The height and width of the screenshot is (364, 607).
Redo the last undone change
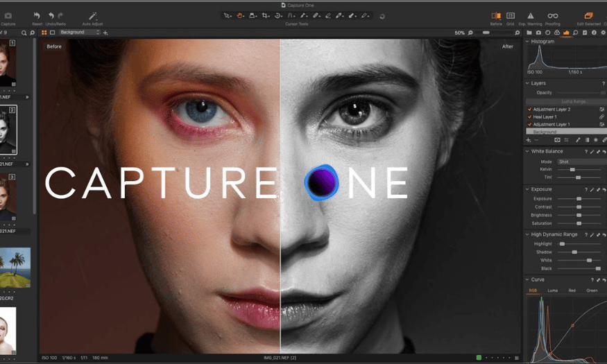click(x=60, y=15)
